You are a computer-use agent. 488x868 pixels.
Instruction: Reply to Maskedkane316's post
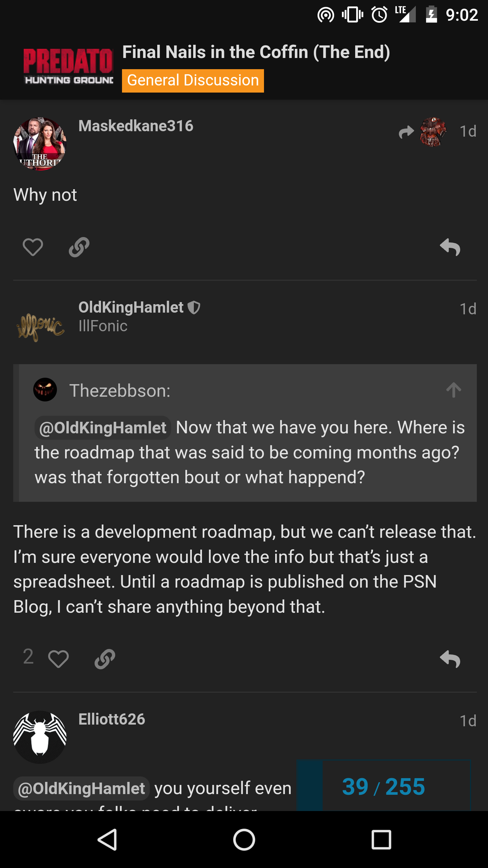tap(450, 247)
